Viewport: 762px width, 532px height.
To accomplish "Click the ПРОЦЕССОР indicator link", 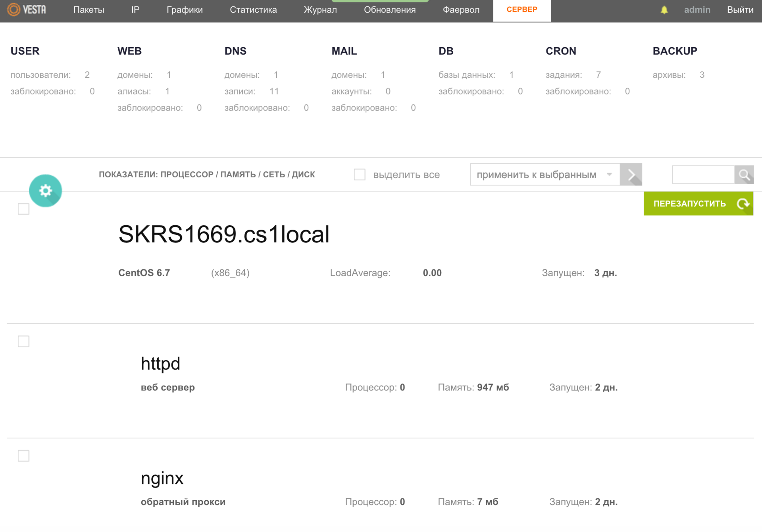I will tap(187, 175).
